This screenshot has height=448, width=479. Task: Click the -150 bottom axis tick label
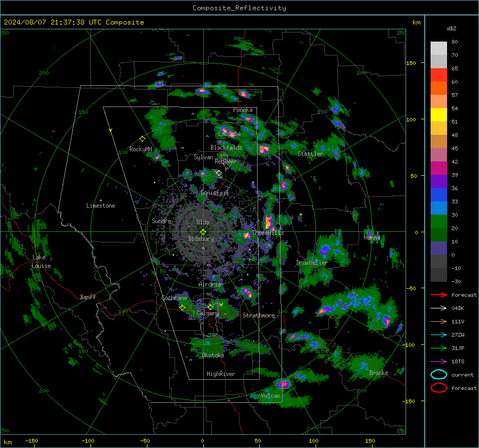(x=31, y=441)
